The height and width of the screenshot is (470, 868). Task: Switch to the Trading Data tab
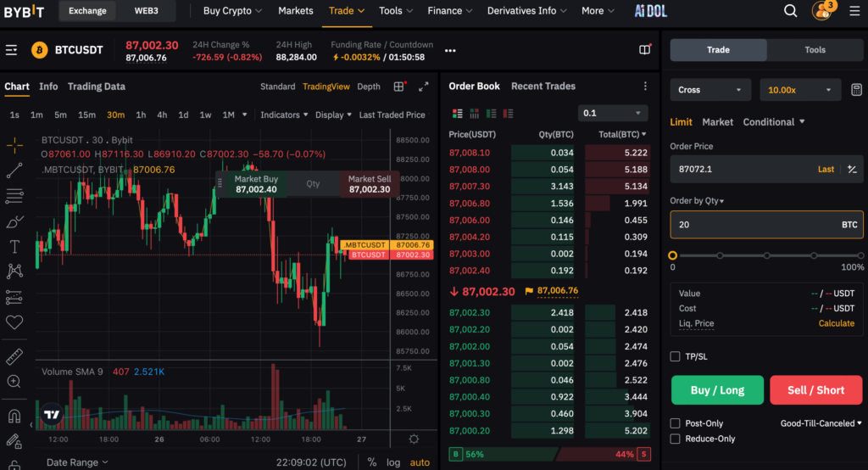click(97, 86)
